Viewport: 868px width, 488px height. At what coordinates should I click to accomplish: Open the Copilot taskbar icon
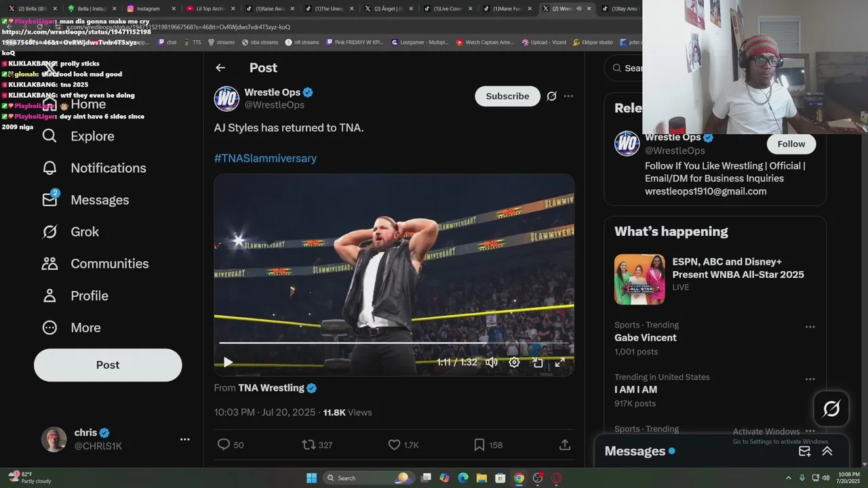point(444,478)
